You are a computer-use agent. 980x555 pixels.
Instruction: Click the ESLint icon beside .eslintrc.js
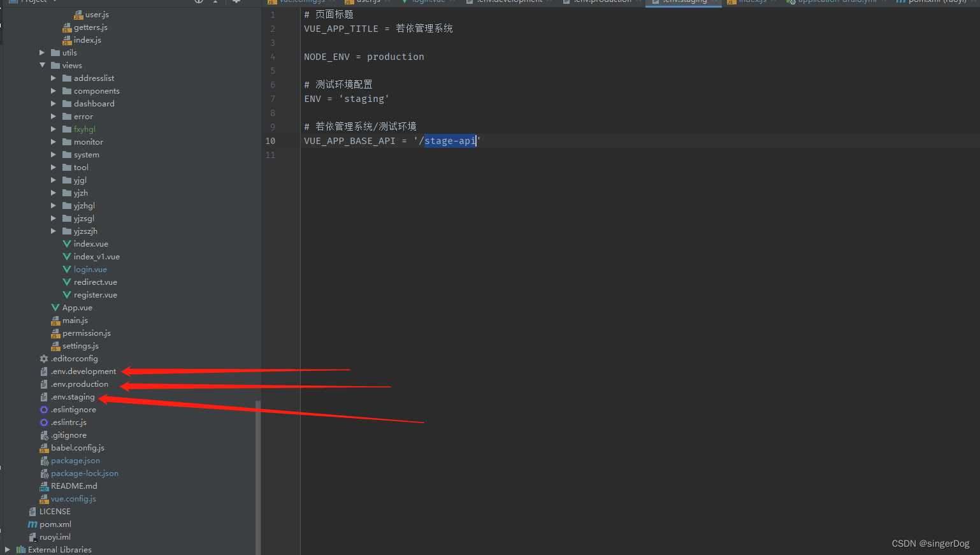[44, 422]
